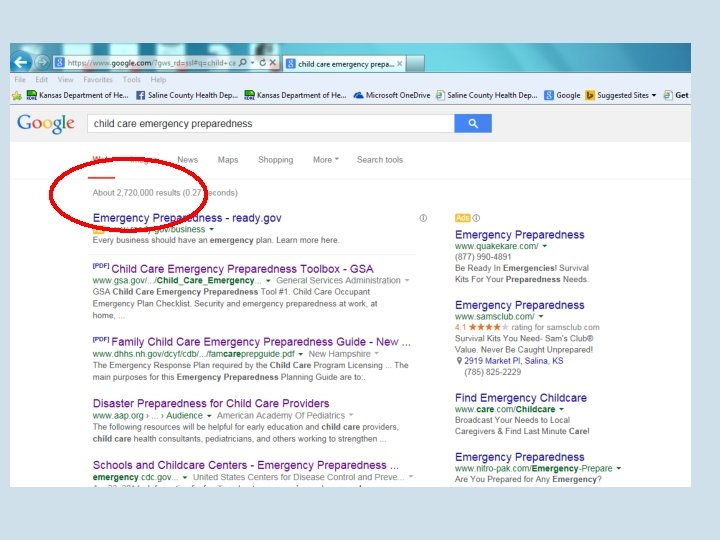Expand www.aap.org Audience dropdown arrow

(209, 416)
